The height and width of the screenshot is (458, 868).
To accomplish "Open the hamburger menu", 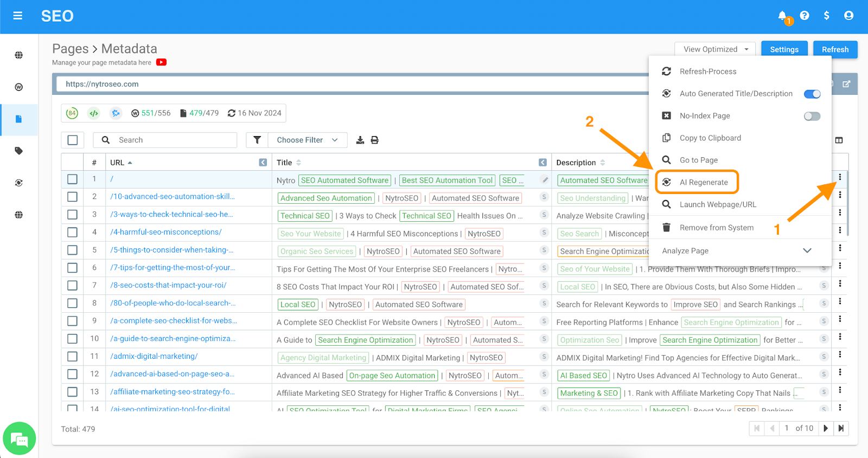I will click(18, 16).
